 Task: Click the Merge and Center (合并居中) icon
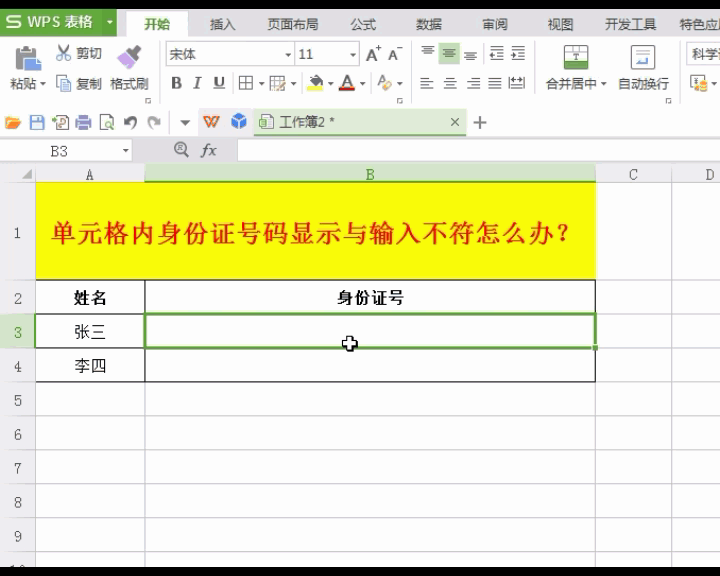[x=576, y=57]
